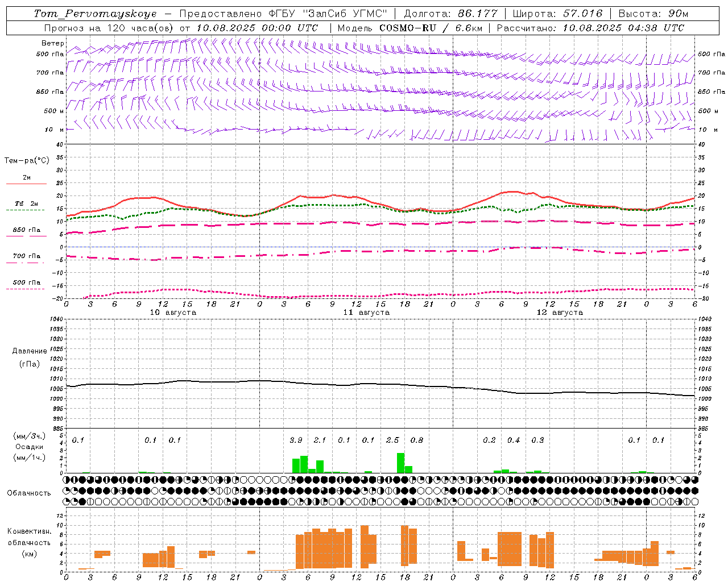Click the tallest green bar under 2.5
Image resolution: width=728 pixels, height=582 pixels.
(x=400, y=463)
